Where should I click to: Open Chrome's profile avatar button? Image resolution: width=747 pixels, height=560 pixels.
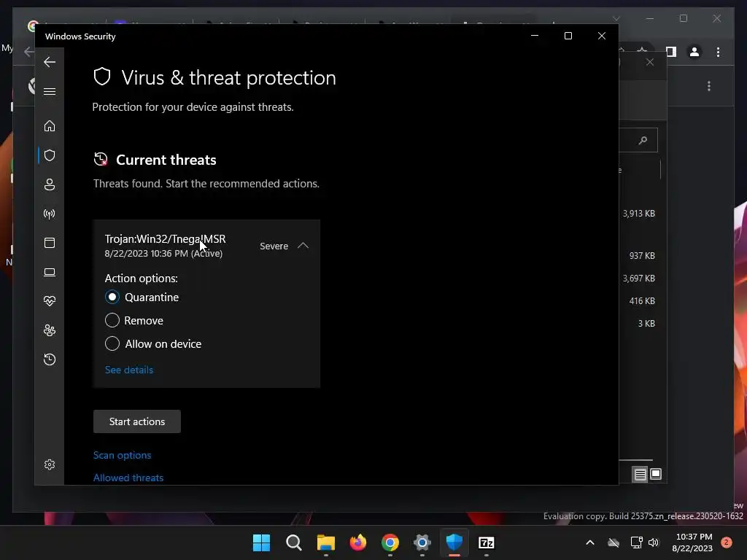coord(694,52)
